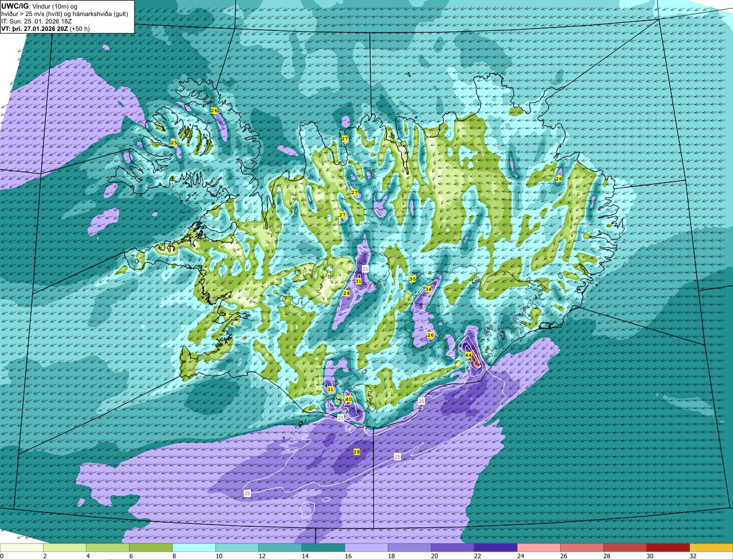Click the yellow 25 marker in Westfjords
This screenshot has height=560, width=733.
click(174, 142)
